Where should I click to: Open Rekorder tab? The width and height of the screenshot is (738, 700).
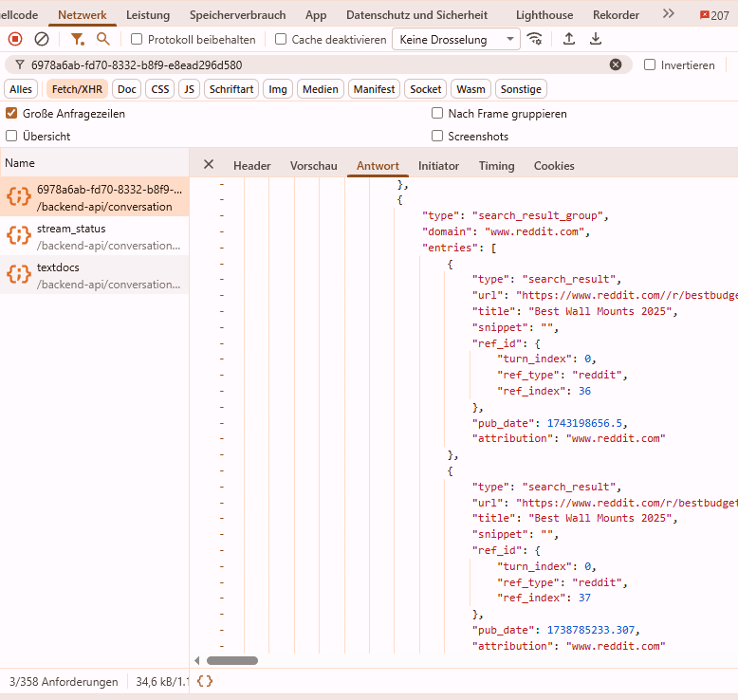(x=616, y=15)
